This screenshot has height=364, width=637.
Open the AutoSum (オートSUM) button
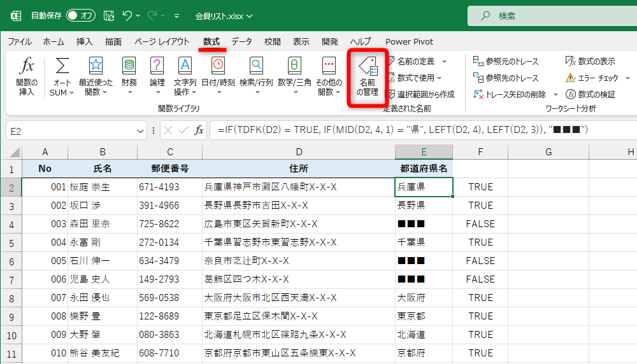pyautogui.click(x=62, y=76)
